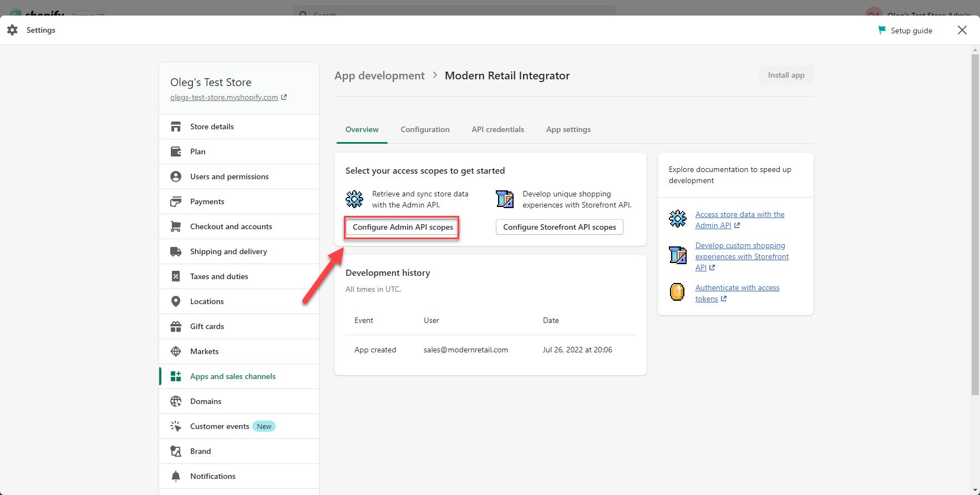Click Admin API gear icon in scopes card
This screenshot has height=495, width=980.
coord(354,199)
